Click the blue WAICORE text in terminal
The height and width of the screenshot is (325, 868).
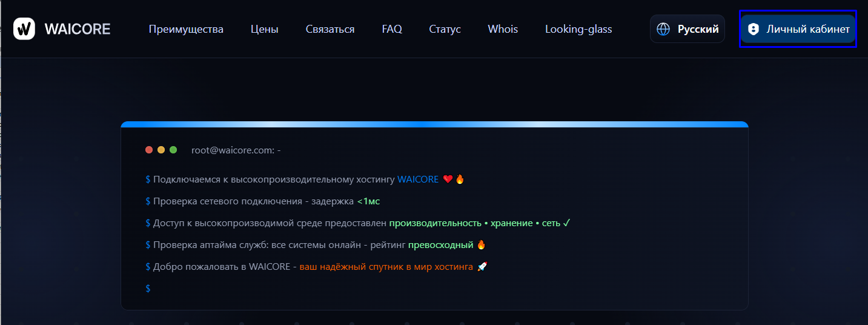[x=417, y=179]
